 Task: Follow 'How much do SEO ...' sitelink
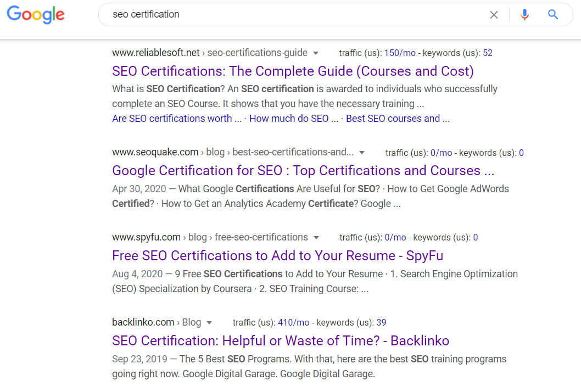point(294,119)
